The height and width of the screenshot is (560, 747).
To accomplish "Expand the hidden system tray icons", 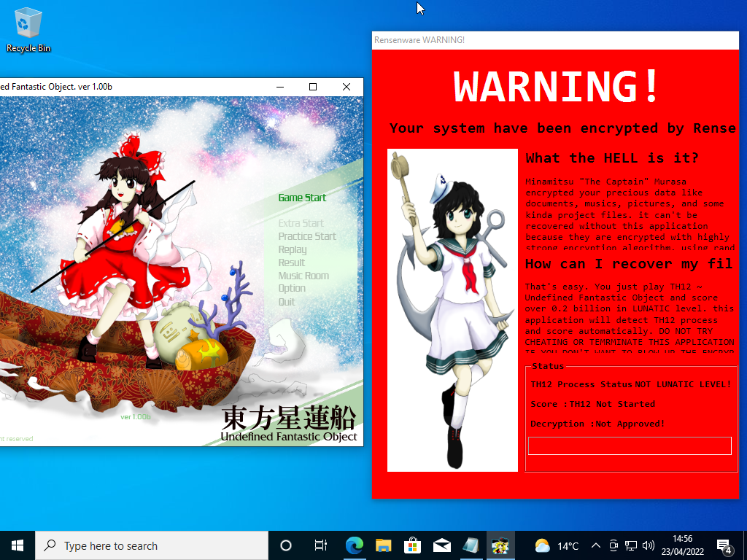I will [x=596, y=545].
